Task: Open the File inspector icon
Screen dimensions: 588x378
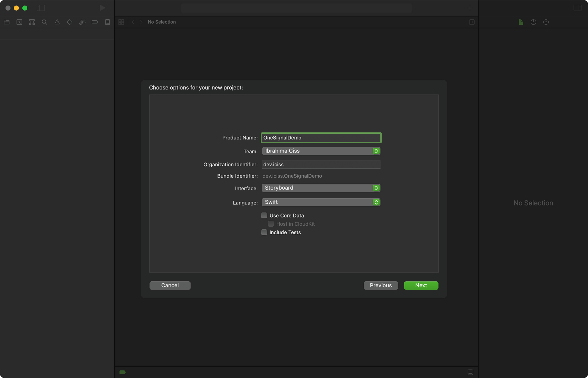Action: [x=521, y=22]
